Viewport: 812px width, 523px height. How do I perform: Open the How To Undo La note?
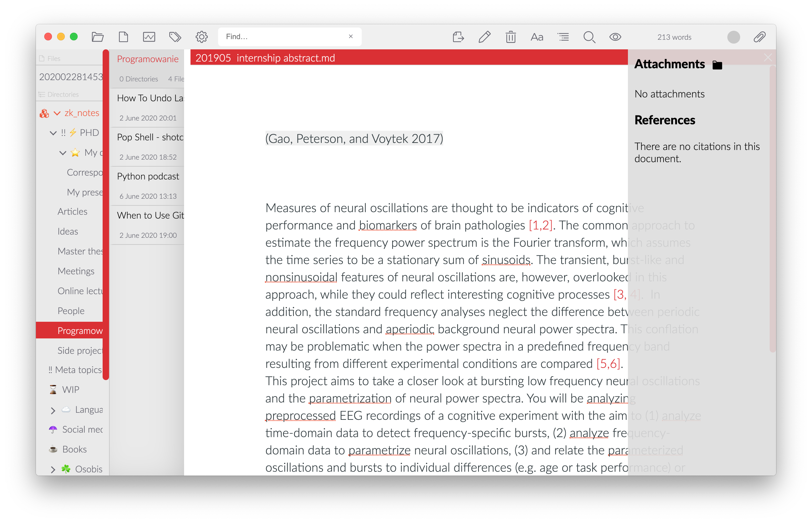147,107
